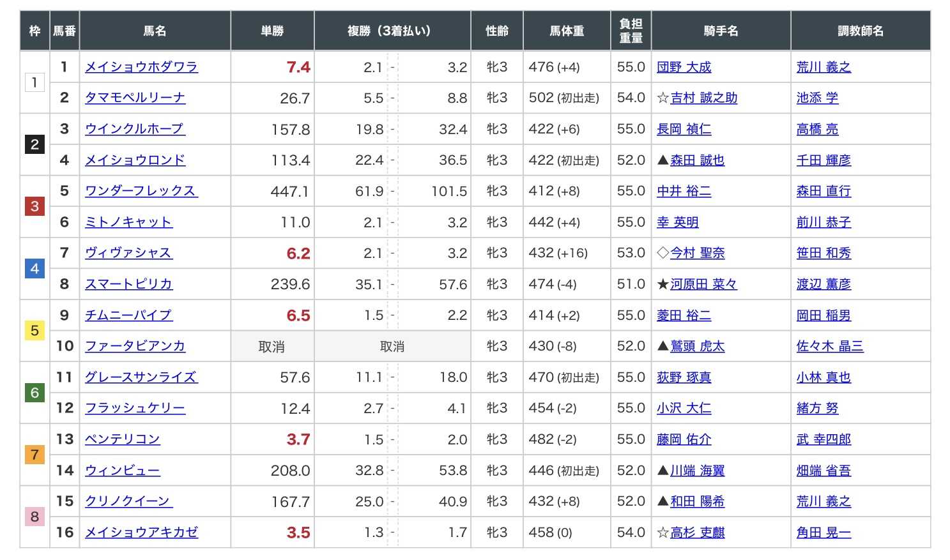950x560 pixels.
Task: Select the red frame 3 badge
Action: click(34, 206)
